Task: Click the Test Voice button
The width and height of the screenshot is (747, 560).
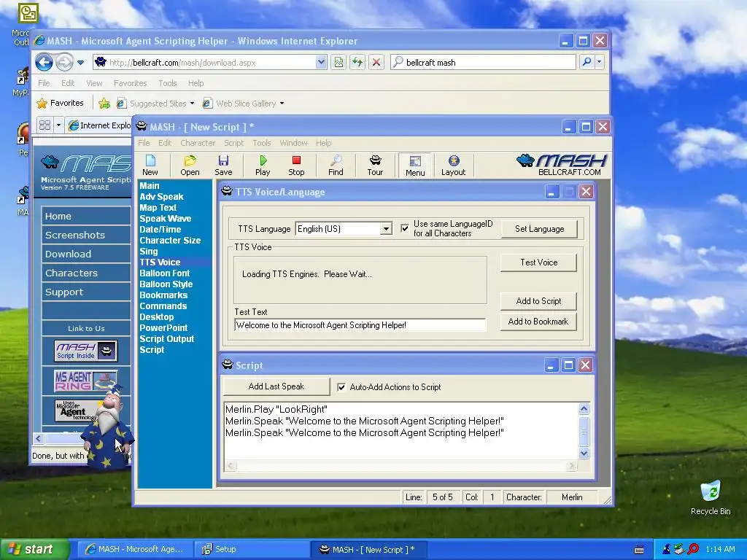Action: 539,262
